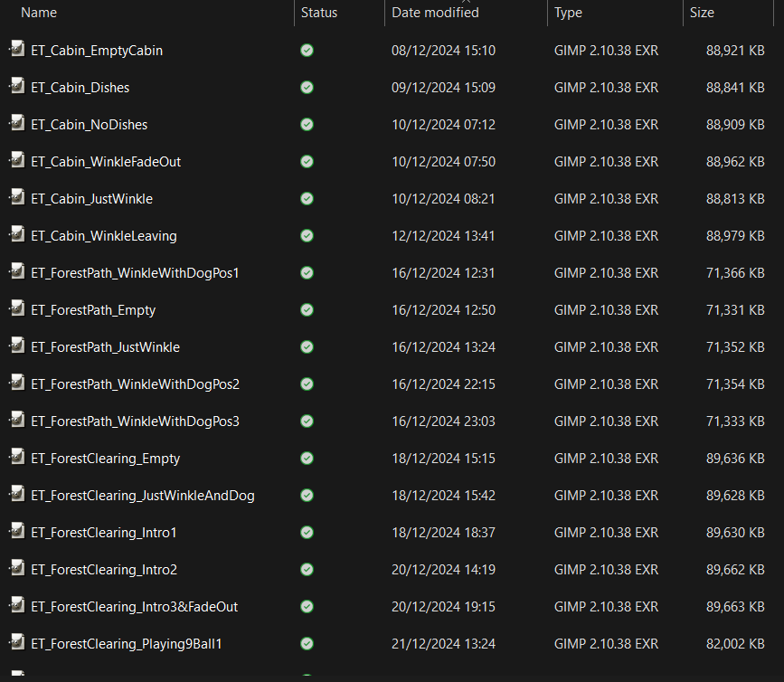This screenshot has height=682, width=784.
Task: Click the ET_ForestPath_Empty file icon
Action: pyautogui.click(x=16, y=309)
